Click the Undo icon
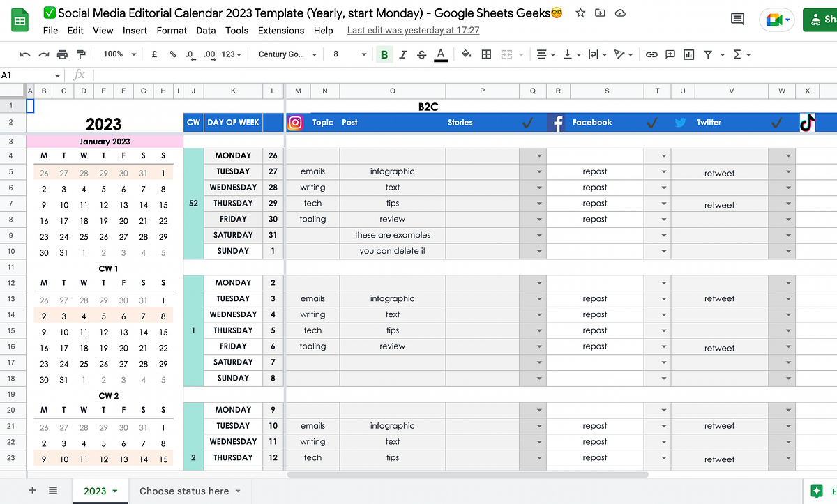The height and width of the screenshot is (504, 837). [x=25, y=54]
